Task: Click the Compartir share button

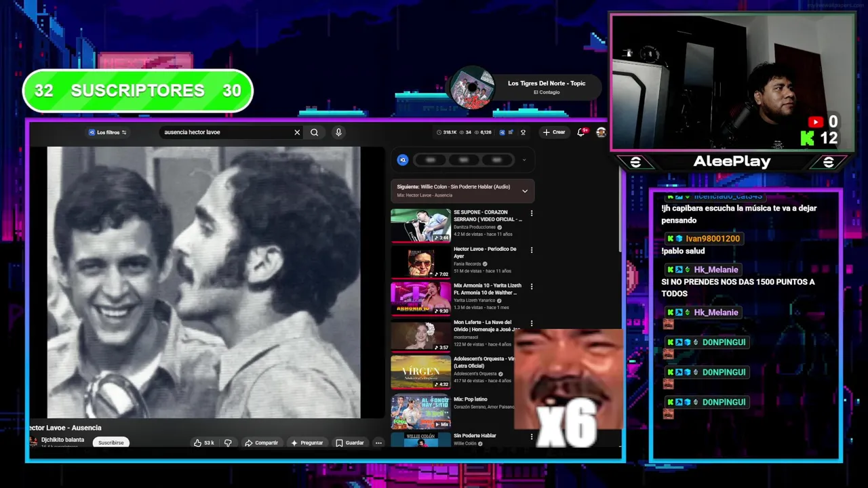Action: point(261,443)
